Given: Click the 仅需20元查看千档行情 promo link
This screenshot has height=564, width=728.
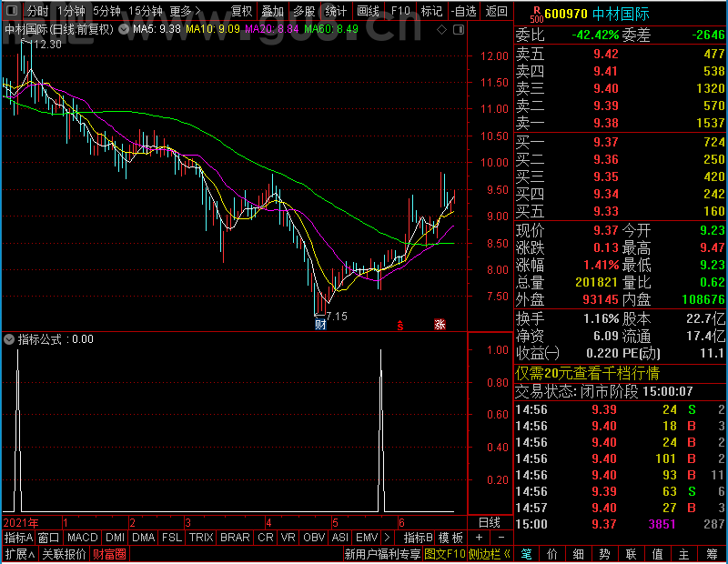Looking at the screenshot, I should [587, 373].
